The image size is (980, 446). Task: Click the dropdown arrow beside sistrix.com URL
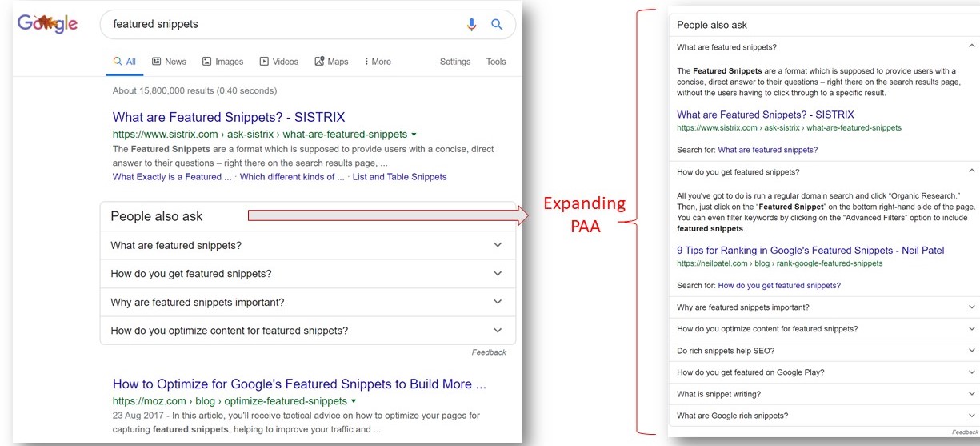click(414, 135)
